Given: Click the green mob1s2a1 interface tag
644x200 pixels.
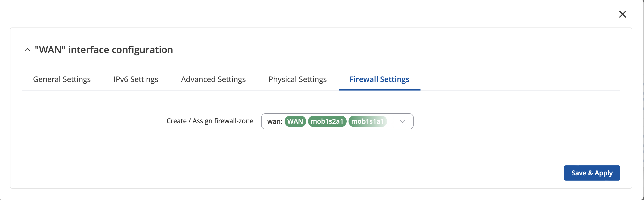Looking at the screenshot, I should [x=327, y=121].
